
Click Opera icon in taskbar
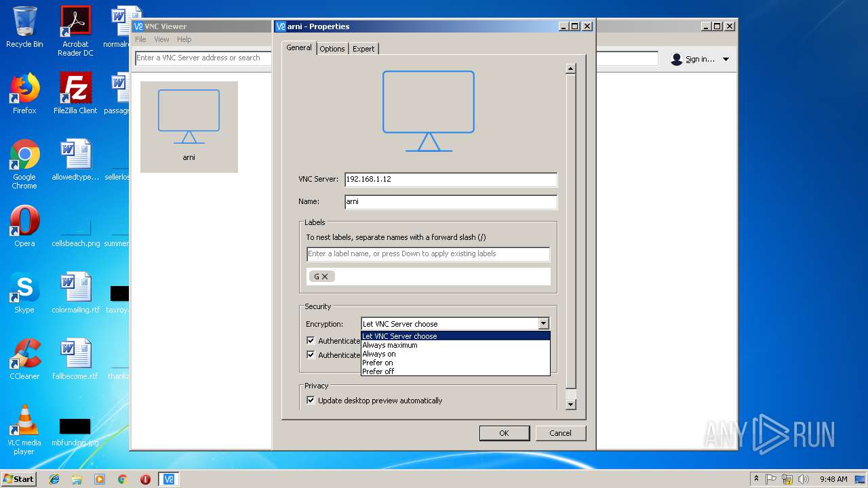tap(145, 479)
